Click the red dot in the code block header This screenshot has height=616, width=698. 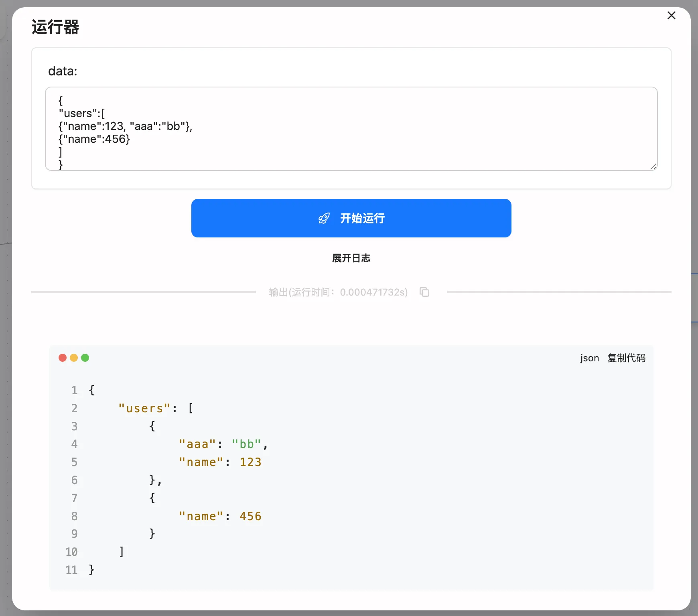pyautogui.click(x=63, y=358)
